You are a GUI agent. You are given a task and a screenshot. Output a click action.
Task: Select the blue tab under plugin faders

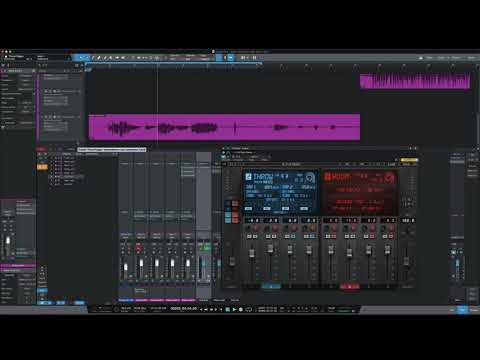[271, 286]
